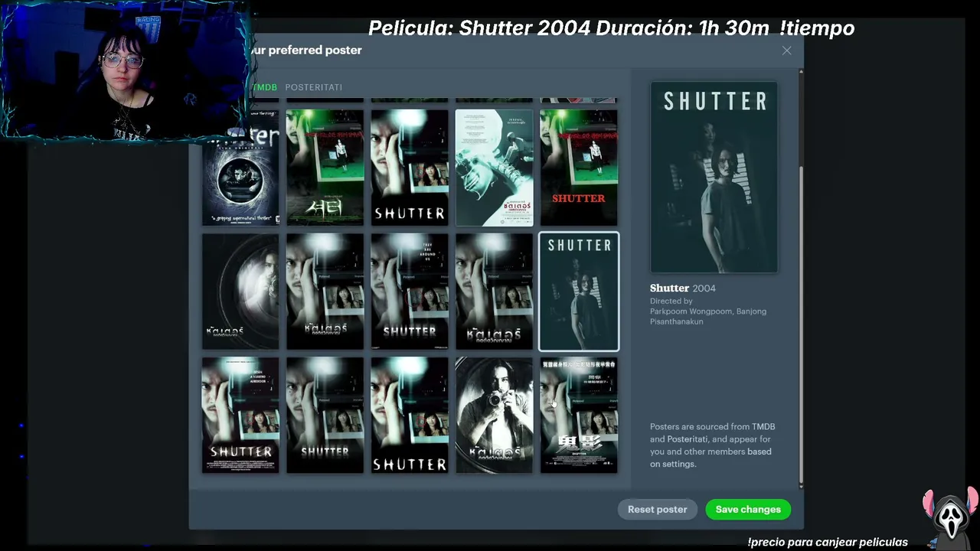
Task: Open the Posteritati link in the sources note
Action: click(x=688, y=439)
